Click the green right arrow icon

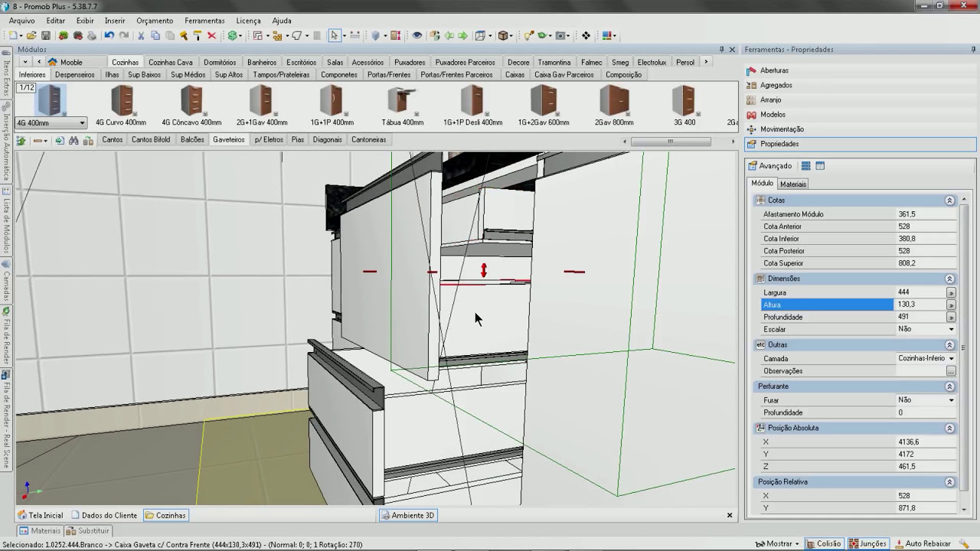[x=463, y=35]
